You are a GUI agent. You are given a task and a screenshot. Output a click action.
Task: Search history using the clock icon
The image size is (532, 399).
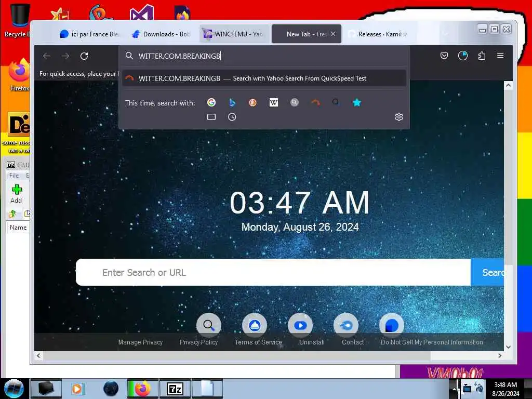click(x=232, y=117)
